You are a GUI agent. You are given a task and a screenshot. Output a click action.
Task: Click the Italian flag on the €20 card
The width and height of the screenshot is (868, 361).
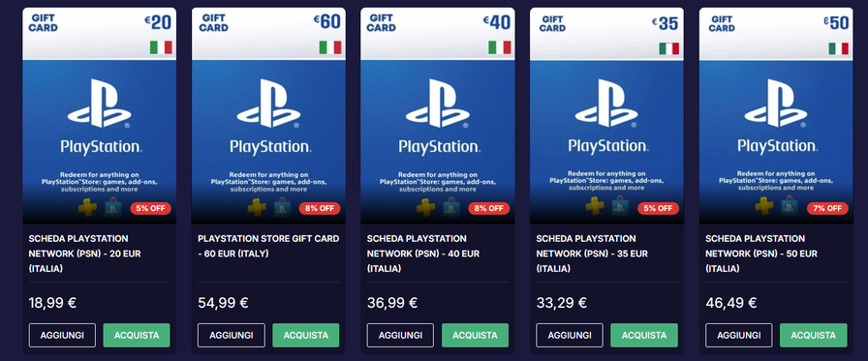pyautogui.click(x=161, y=47)
